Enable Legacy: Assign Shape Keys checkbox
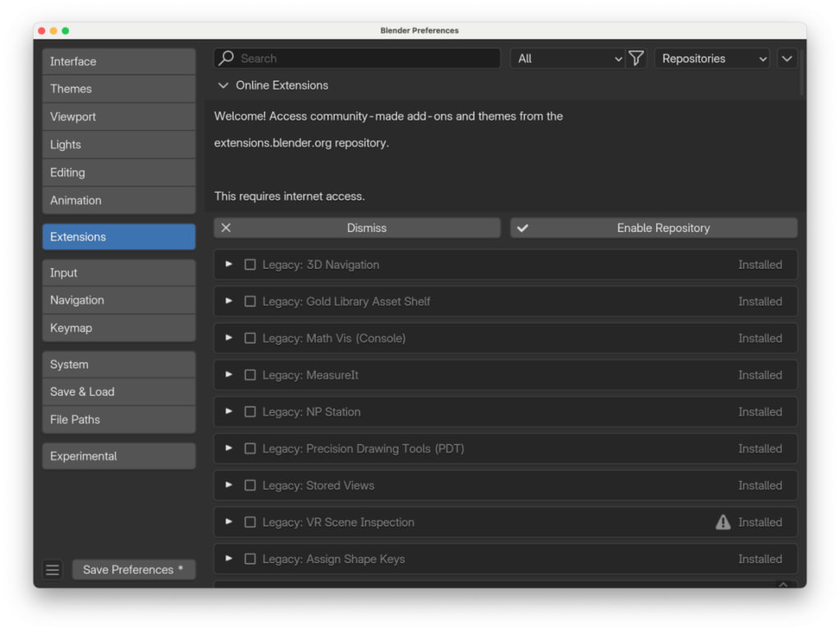This screenshot has width=840, height=632. [249, 559]
